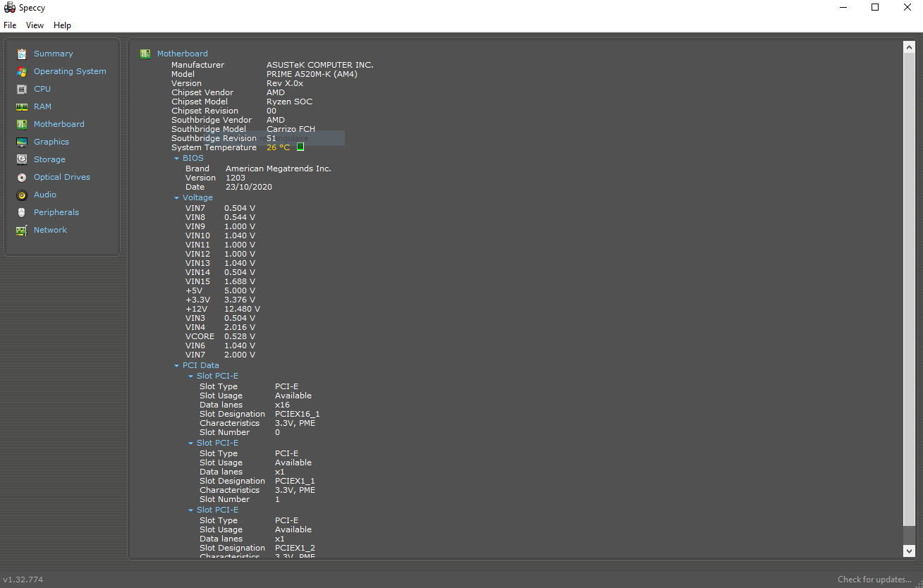Click the Storage drive icon in sidebar
Screen dimensions: 923x588
coord(22,159)
